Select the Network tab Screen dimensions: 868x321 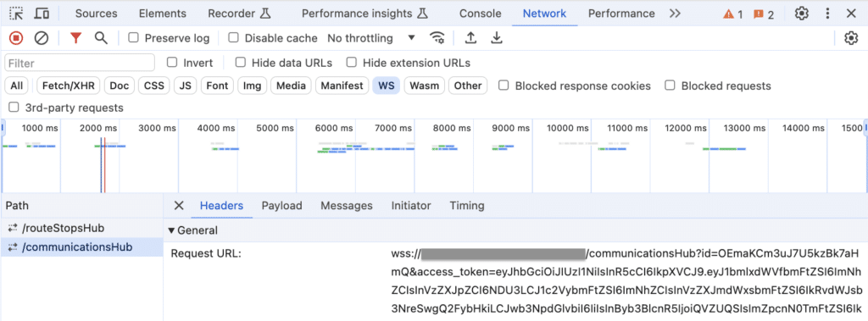click(545, 14)
